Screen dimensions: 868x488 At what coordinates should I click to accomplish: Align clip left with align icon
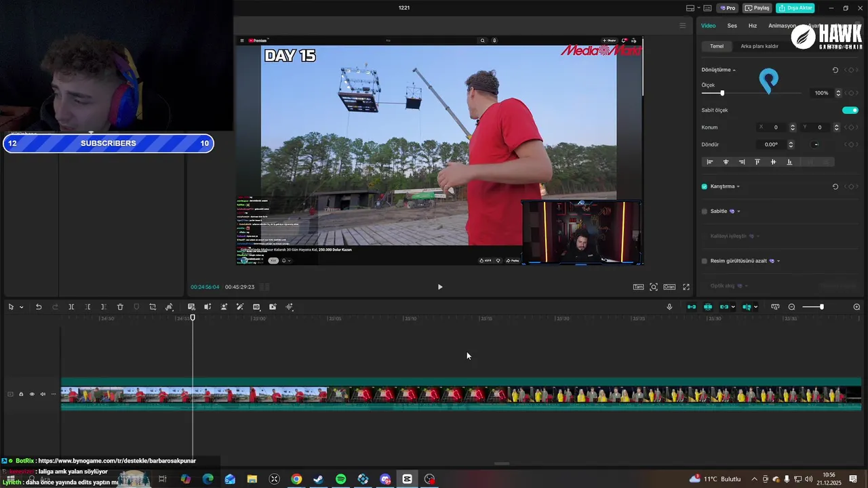point(710,162)
